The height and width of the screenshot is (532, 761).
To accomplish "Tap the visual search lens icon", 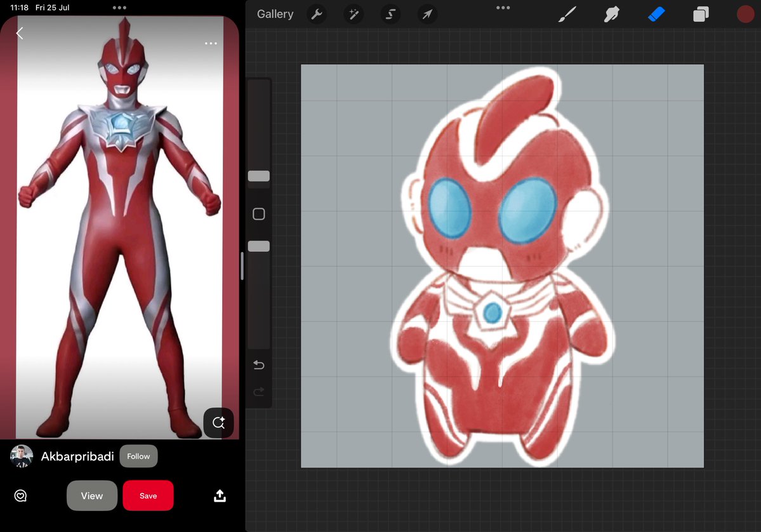I will [218, 423].
